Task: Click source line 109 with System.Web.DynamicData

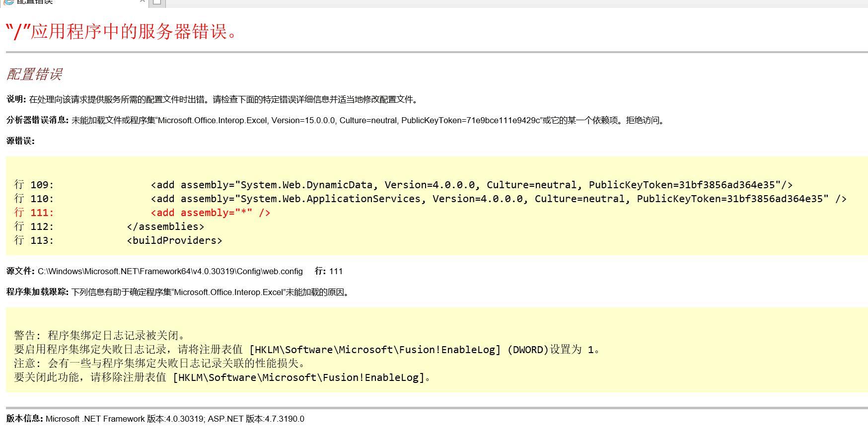Action: (x=471, y=185)
